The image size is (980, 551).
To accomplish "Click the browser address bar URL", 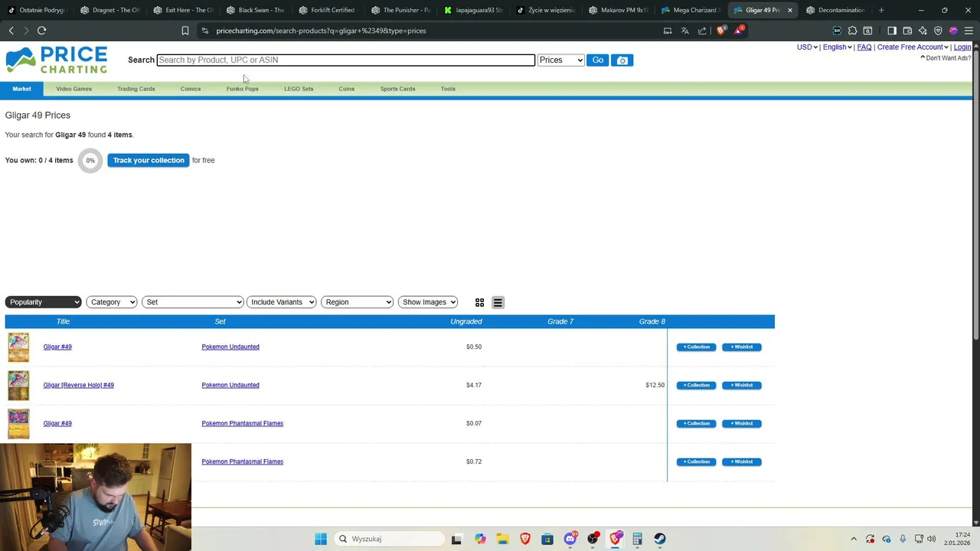I will point(321,31).
